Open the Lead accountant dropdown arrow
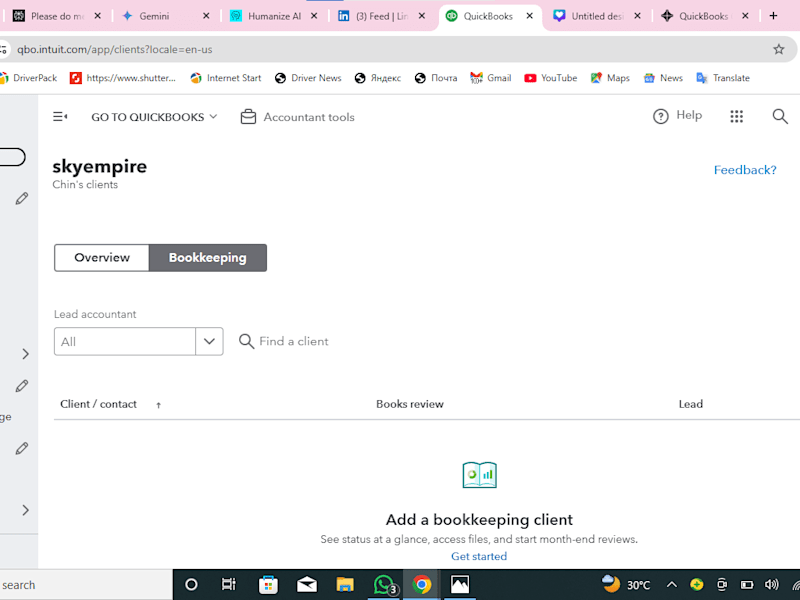Viewport: 800px width, 600px height. tap(209, 341)
